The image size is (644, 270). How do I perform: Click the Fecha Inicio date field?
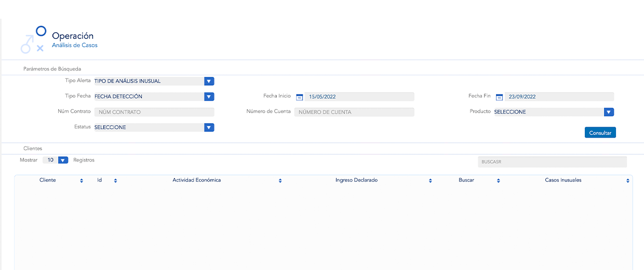point(359,97)
